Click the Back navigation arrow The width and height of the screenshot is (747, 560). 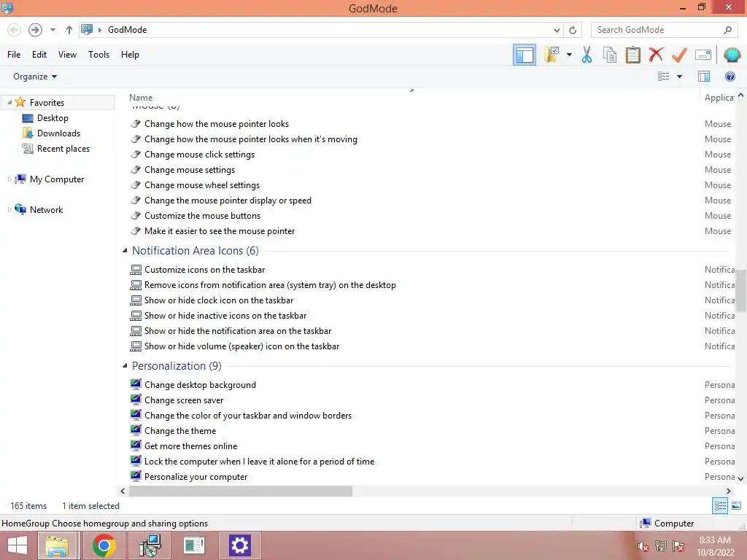15,30
